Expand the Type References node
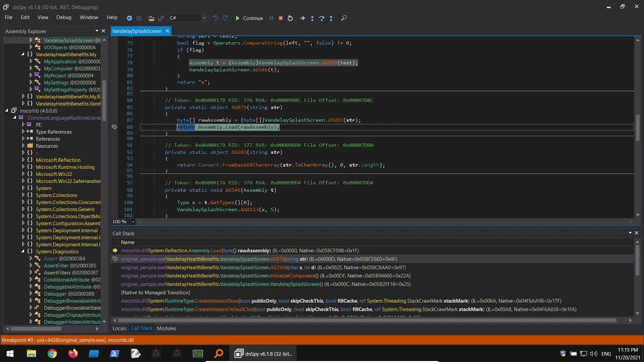 23,132
